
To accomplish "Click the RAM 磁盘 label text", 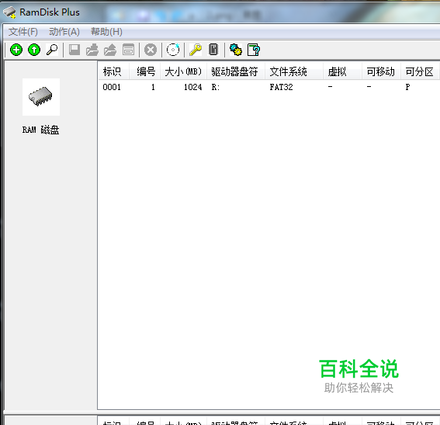I will (41, 130).
